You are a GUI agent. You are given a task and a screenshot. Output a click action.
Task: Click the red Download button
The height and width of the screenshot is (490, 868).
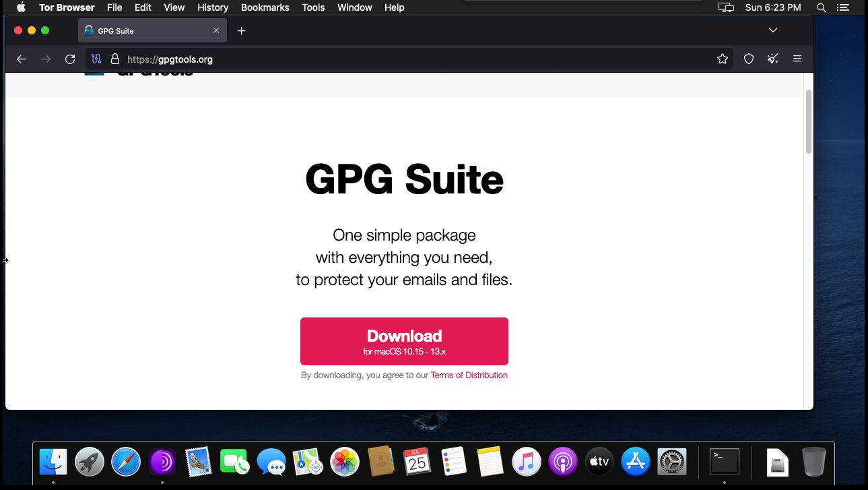tap(404, 341)
